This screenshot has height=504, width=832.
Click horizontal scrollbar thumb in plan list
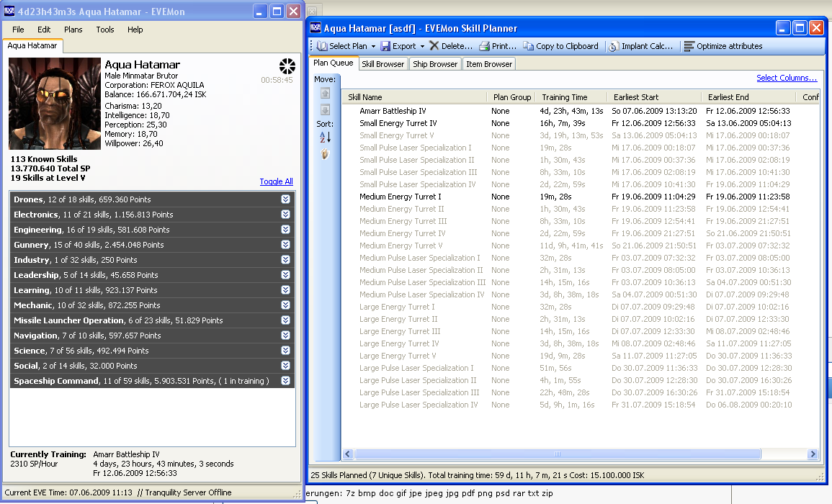coord(557,454)
